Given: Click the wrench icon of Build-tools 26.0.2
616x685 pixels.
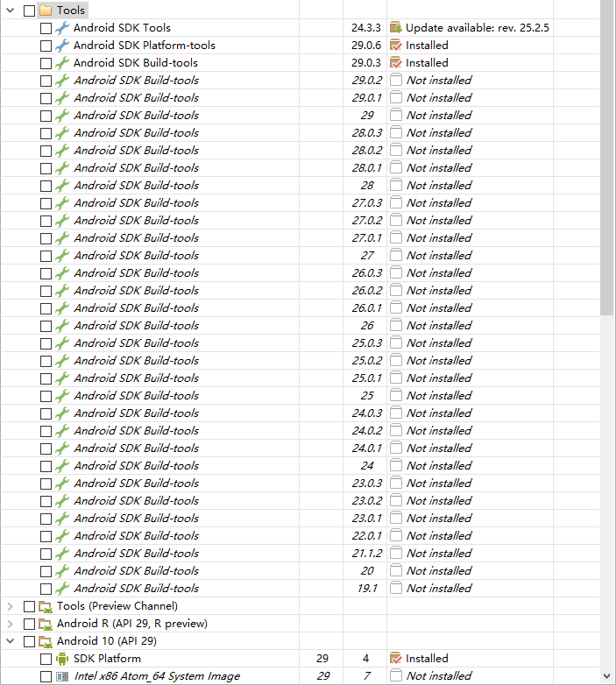Looking at the screenshot, I should [x=62, y=291].
